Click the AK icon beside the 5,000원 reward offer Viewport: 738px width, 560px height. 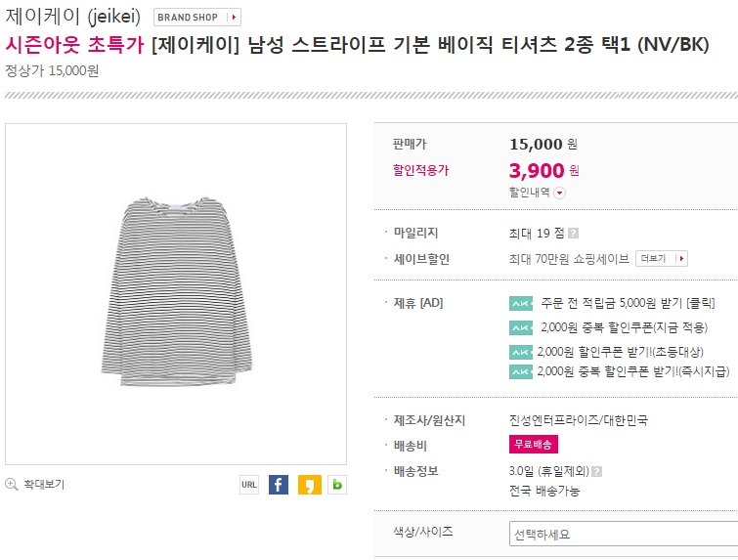click(521, 303)
